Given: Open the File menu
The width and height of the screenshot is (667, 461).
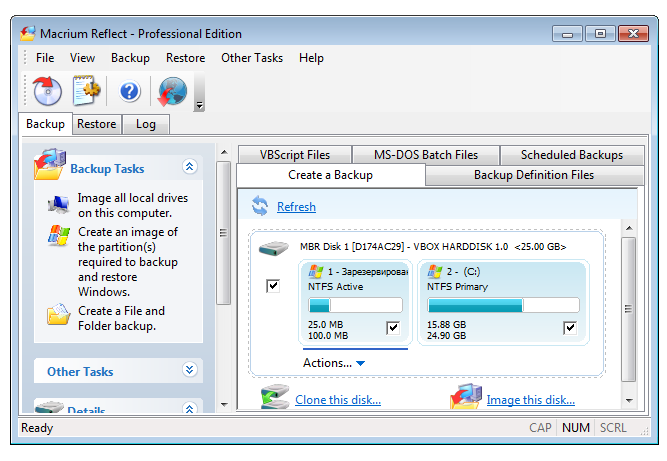Looking at the screenshot, I should point(45,58).
